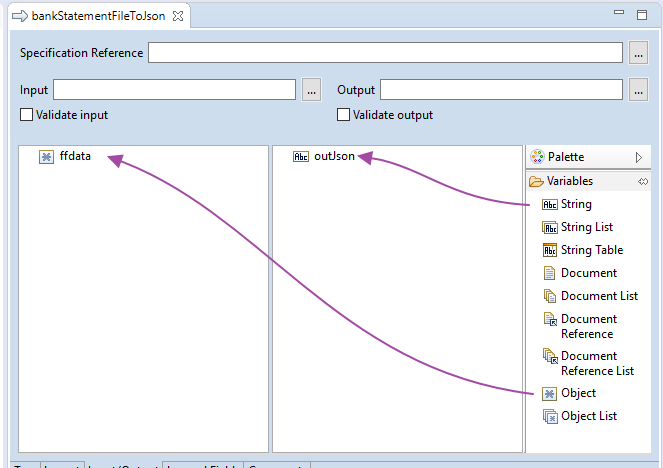
Task: Click the Document label in palette
Action: [x=589, y=273]
